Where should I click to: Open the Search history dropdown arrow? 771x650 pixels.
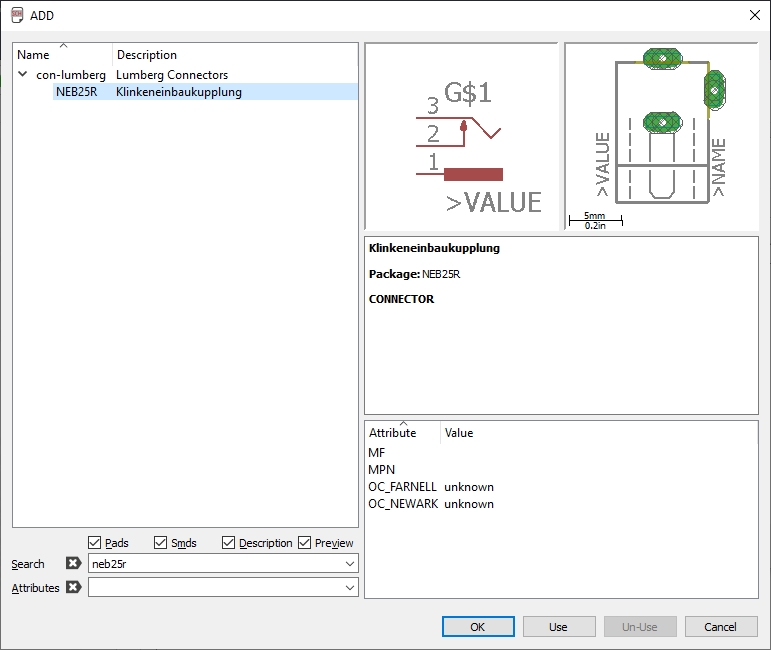pyautogui.click(x=350, y=563)
